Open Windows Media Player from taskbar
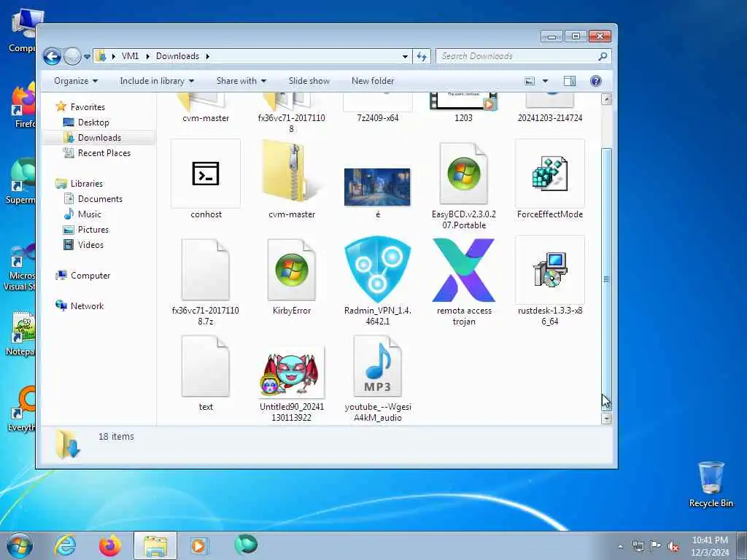The image size is (747, 560). (x=198, y=545)
